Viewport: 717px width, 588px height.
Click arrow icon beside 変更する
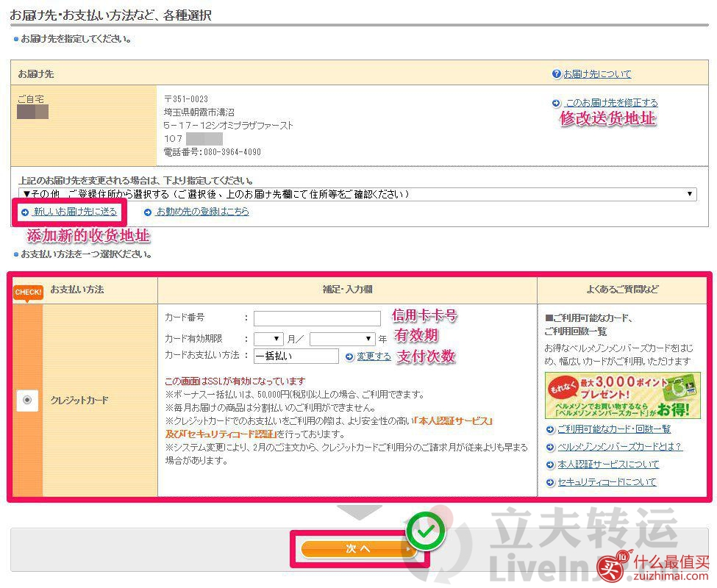349,356
